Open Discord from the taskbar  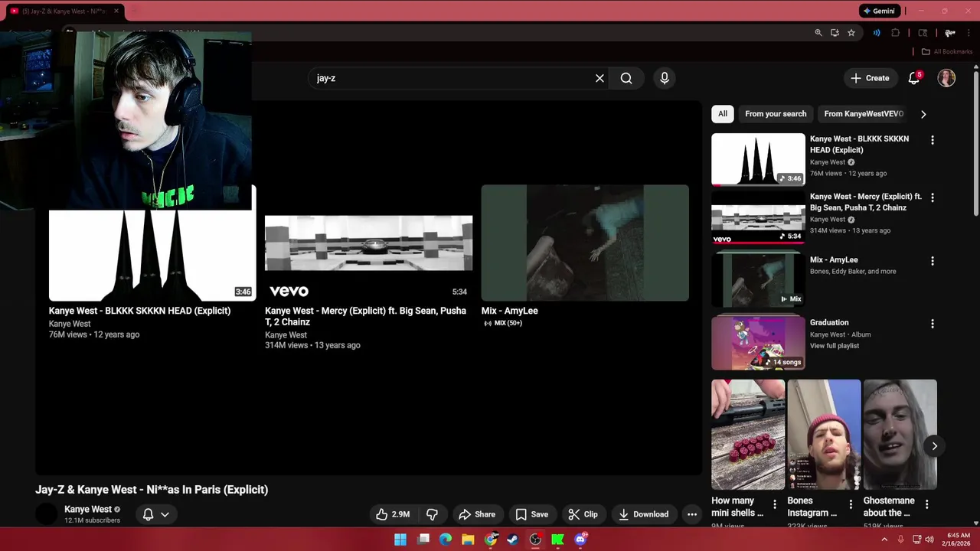click(580, 540)
